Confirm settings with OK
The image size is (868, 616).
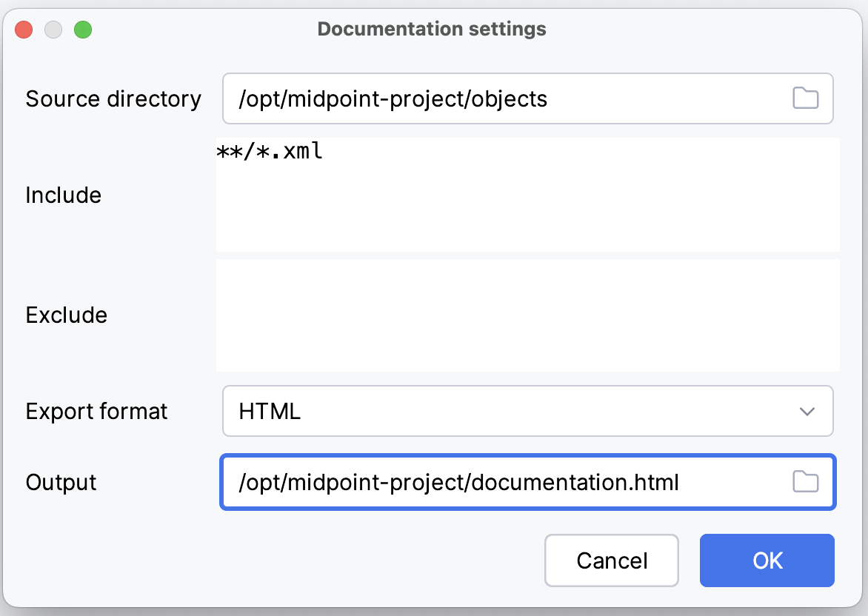(x=767, y=560)
